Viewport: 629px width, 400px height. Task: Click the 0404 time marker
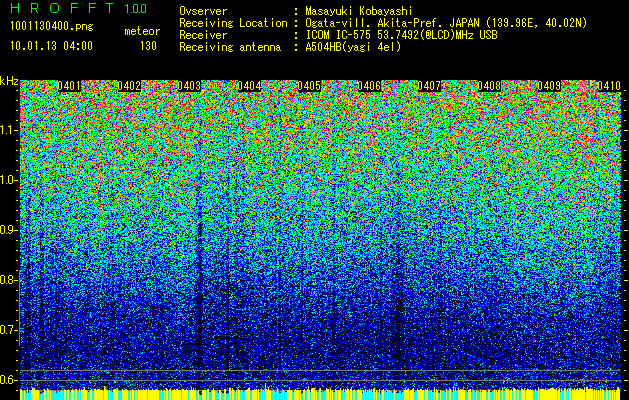tap(249, 86)
